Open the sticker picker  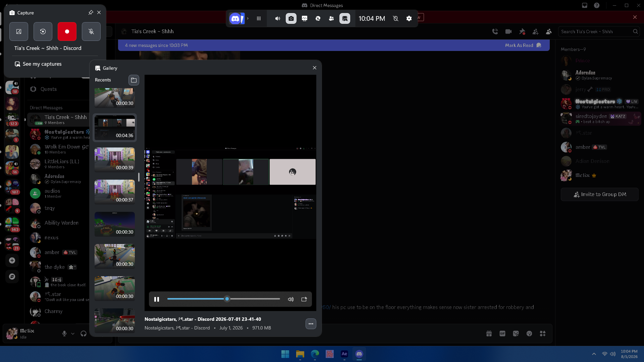pos(516,334)
